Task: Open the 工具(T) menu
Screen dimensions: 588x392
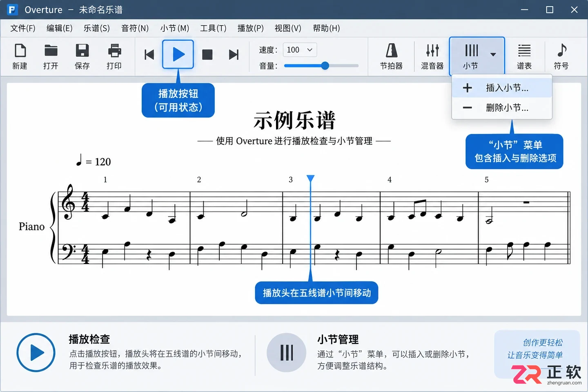Action: tap(213, 28)
